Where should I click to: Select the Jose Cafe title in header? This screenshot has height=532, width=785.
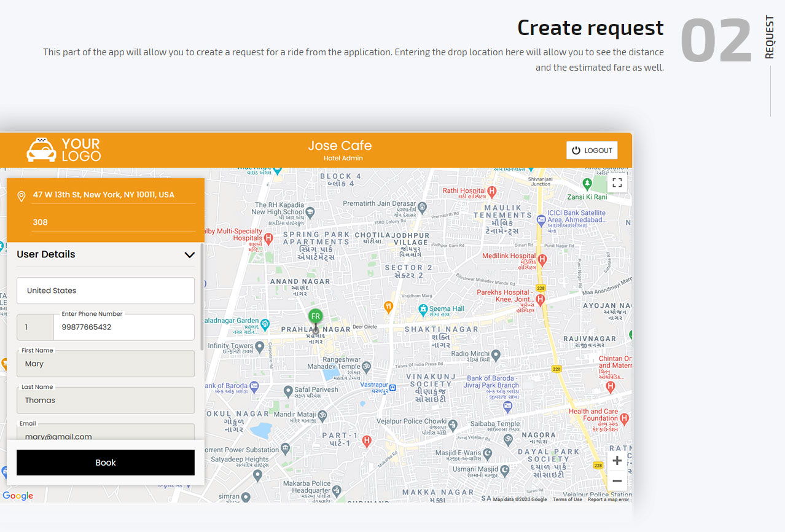[340, 146]
